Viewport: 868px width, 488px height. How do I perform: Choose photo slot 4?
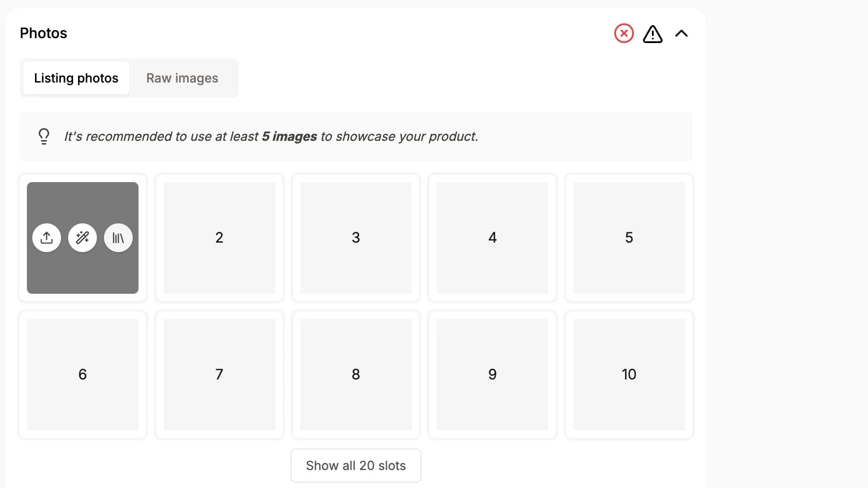click(492, 238)
